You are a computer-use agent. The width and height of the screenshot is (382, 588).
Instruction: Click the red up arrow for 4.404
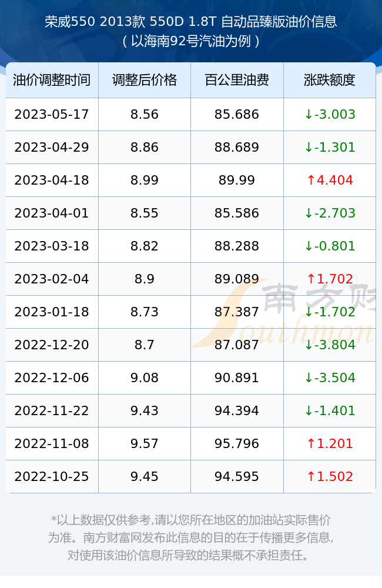311,181
